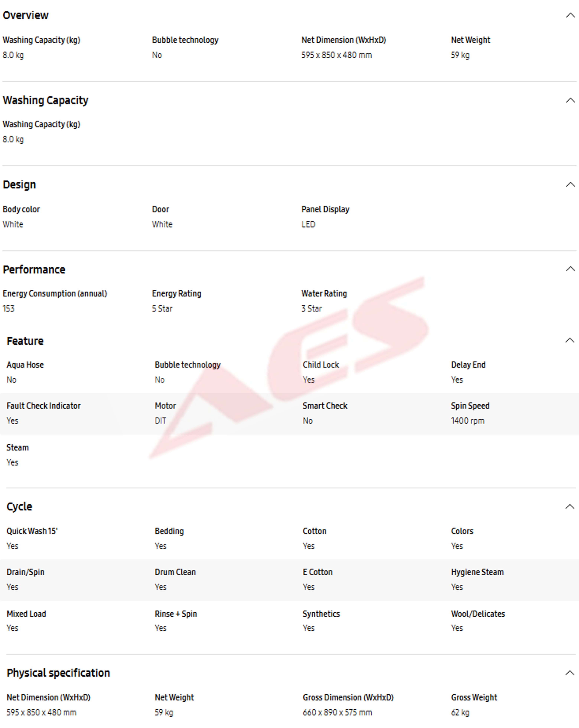Select the Cycle section heading
Viewport: 579px width, 728px height.
pos(19,506)
